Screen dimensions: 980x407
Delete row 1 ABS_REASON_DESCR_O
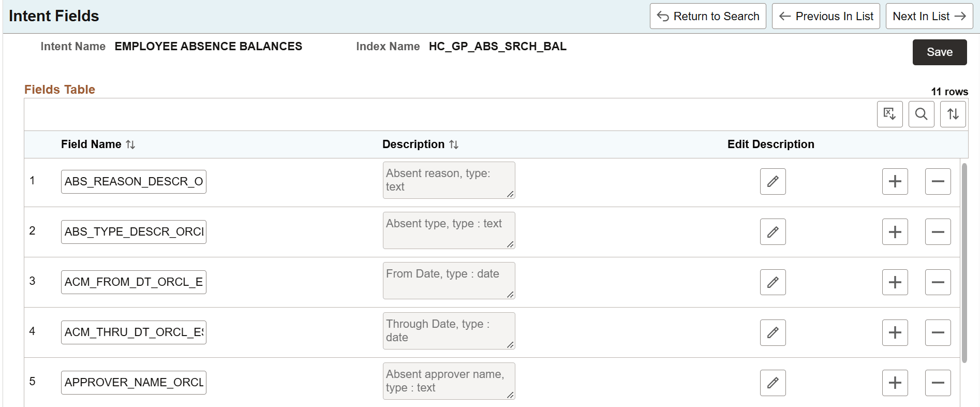click(938, 181)
